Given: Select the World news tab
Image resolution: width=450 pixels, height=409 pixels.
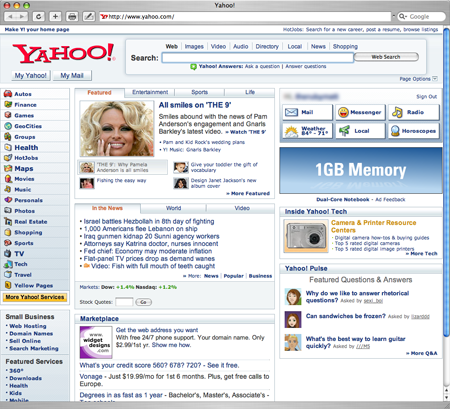Looking at the screenshot, I should pos(173,208).
